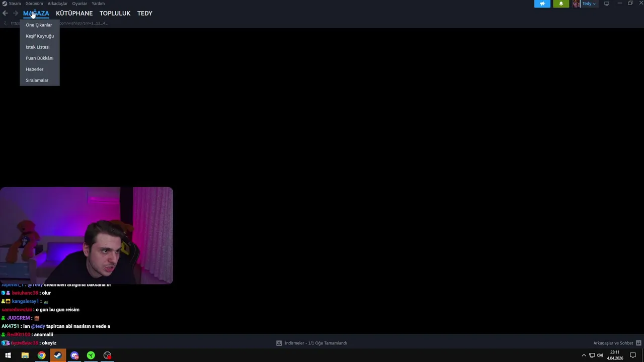Open İndirmeler downloads status

point(315,343)
